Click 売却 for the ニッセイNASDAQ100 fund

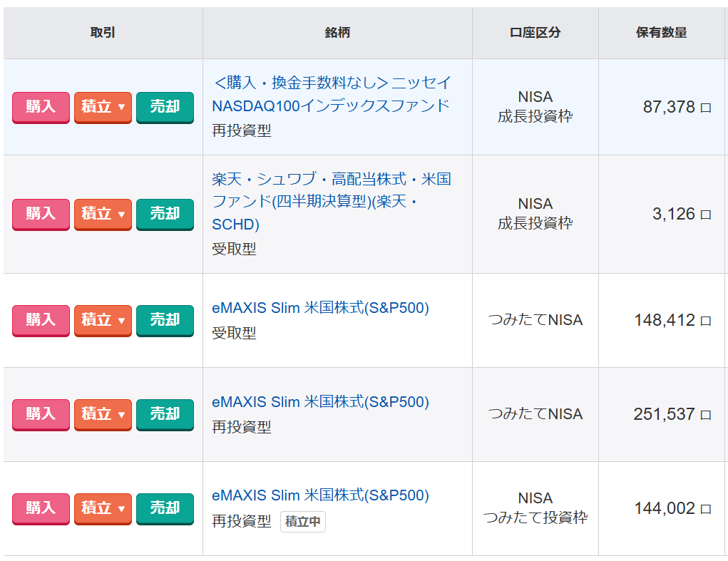click(x=165, y=107)
